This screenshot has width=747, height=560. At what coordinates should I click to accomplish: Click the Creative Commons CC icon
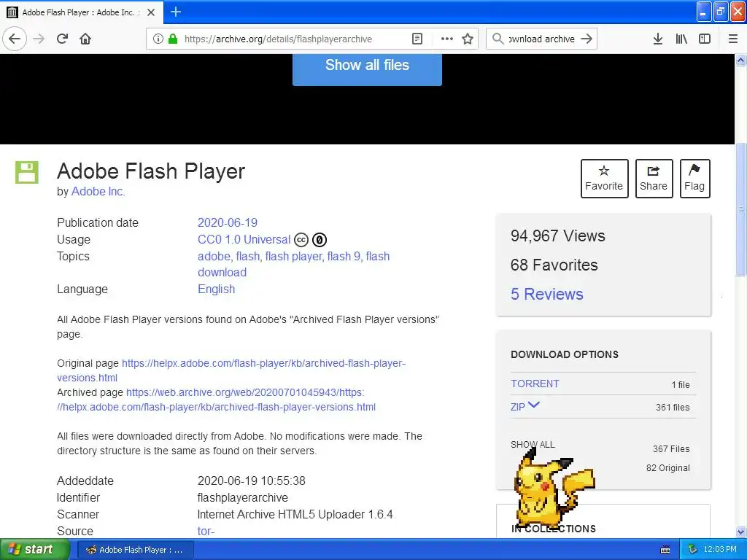(x=301, y=239)
